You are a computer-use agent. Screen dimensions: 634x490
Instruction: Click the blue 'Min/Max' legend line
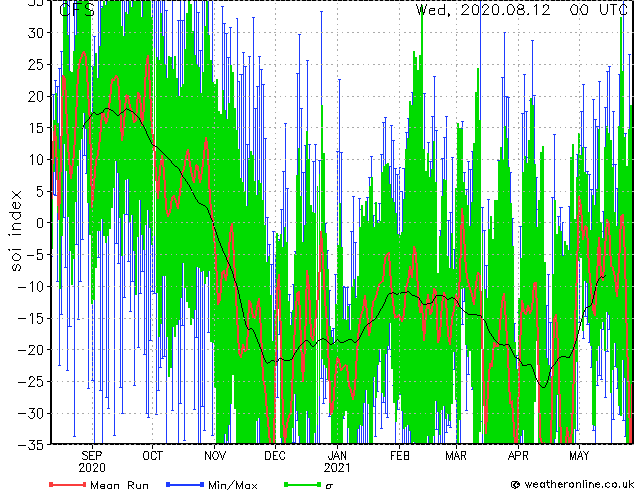coord(185,484)
